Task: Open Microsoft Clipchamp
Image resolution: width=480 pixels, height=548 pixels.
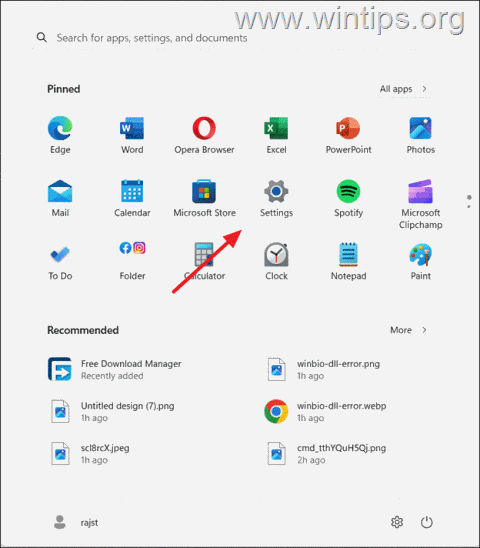Action: 421,204
